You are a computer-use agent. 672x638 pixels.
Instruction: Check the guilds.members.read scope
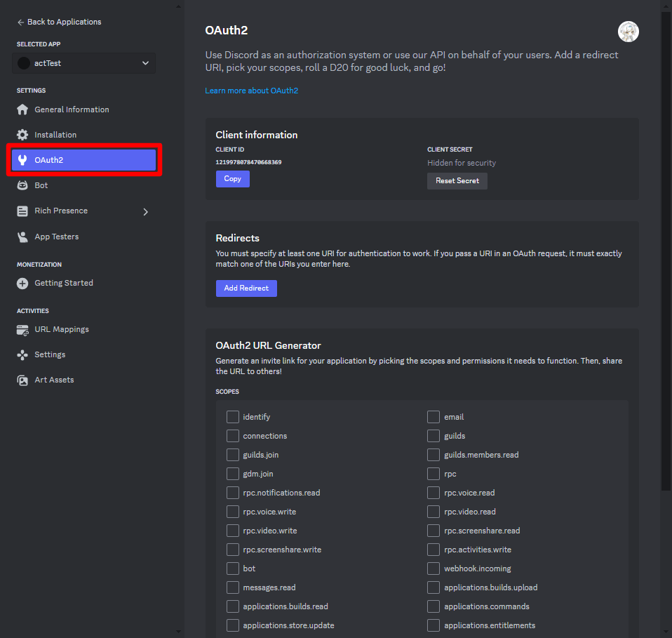(434, 455)
